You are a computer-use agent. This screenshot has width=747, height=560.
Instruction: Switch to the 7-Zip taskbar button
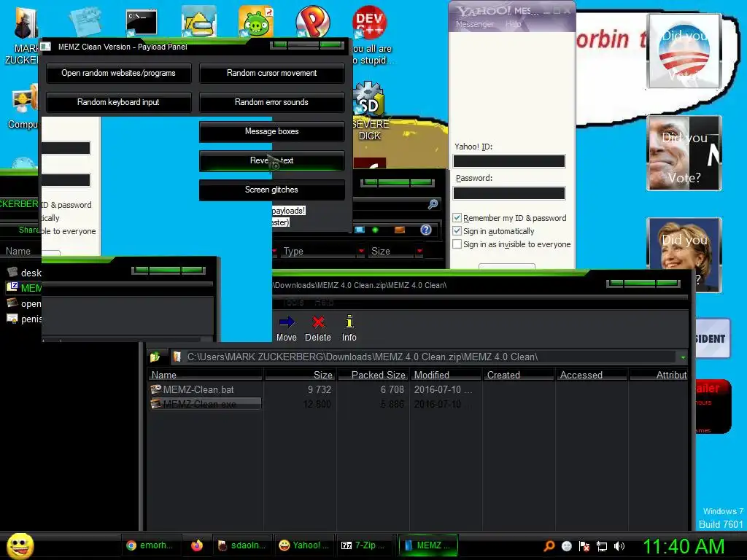[365, 545]
